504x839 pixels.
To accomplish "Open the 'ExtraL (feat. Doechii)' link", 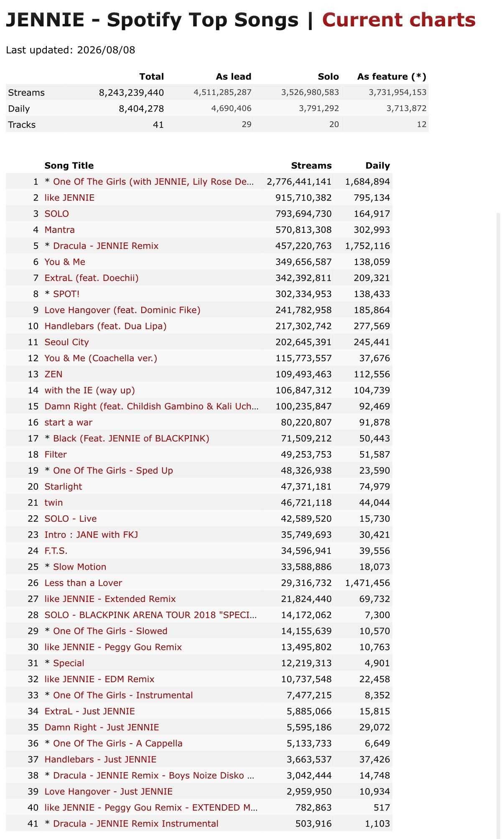I will coord(92,278).
